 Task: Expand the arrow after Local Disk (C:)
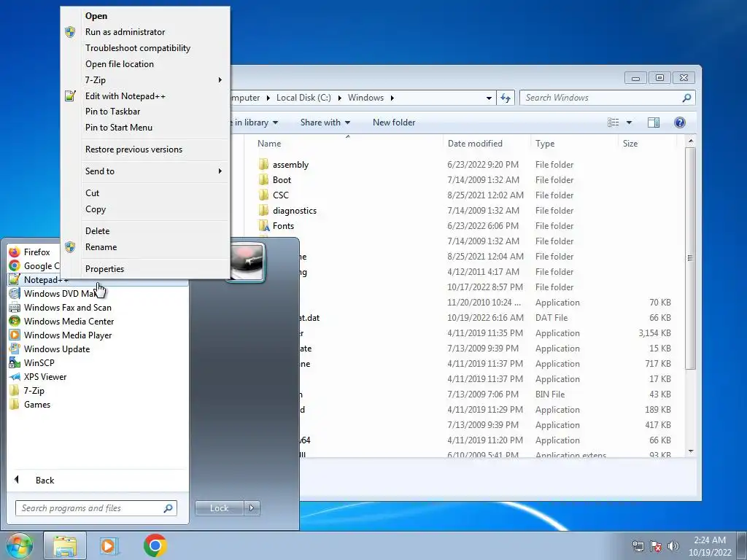click(x=340, y=98)
